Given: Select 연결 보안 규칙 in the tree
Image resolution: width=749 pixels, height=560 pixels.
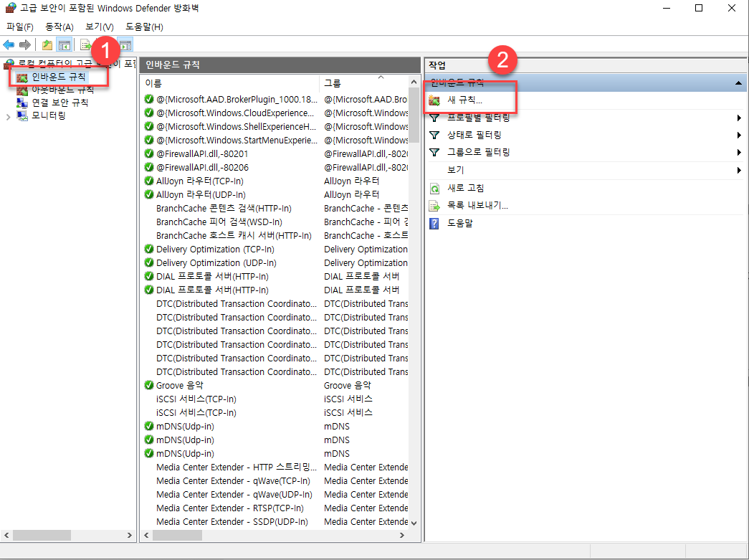Looking at the screenshot, I should click(x=59, y=103).
